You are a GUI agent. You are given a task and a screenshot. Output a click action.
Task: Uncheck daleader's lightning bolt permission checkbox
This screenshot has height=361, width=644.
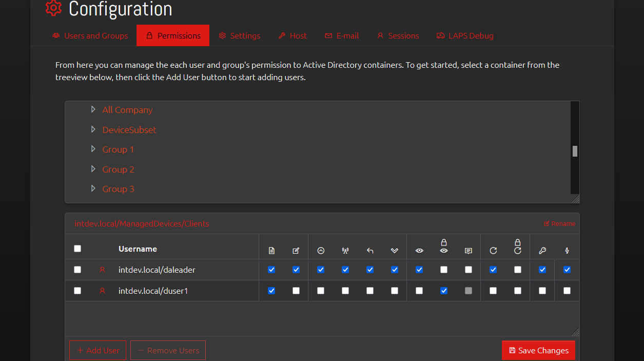(567, 270)
